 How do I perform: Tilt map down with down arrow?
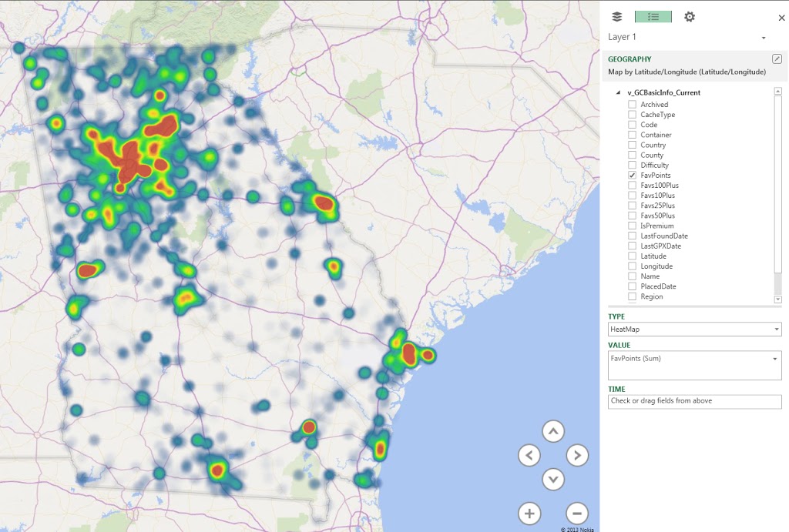[x=553, y=479]
